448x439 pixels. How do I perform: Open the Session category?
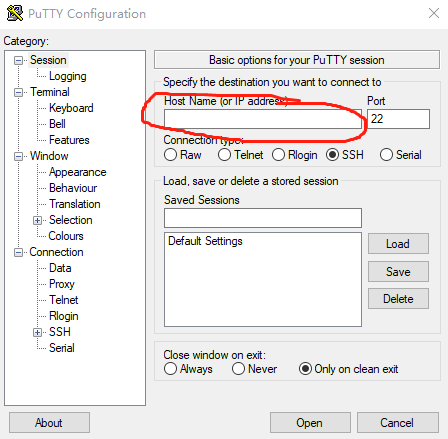[x=48, y=60]
